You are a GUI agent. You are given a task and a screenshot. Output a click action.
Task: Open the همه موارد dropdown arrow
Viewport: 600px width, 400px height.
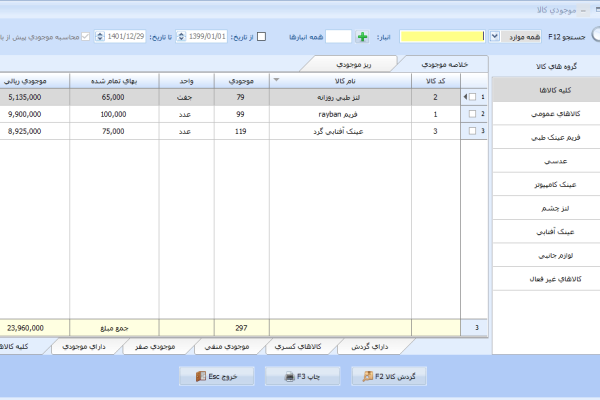click(x=494, y=36)
